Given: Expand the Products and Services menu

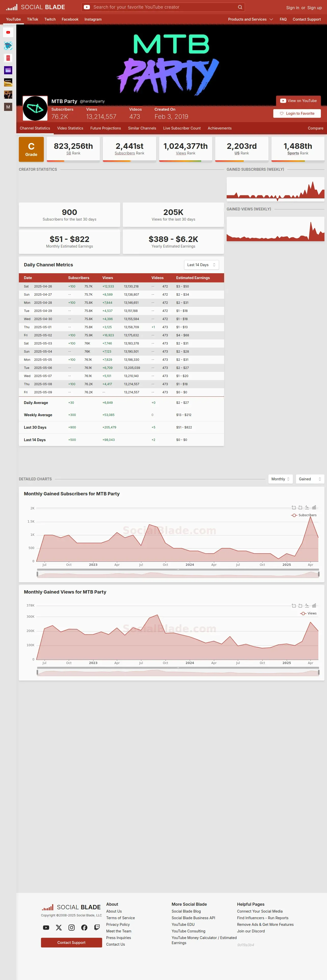Looking at the screenshot, I should (x=251, y=19).
